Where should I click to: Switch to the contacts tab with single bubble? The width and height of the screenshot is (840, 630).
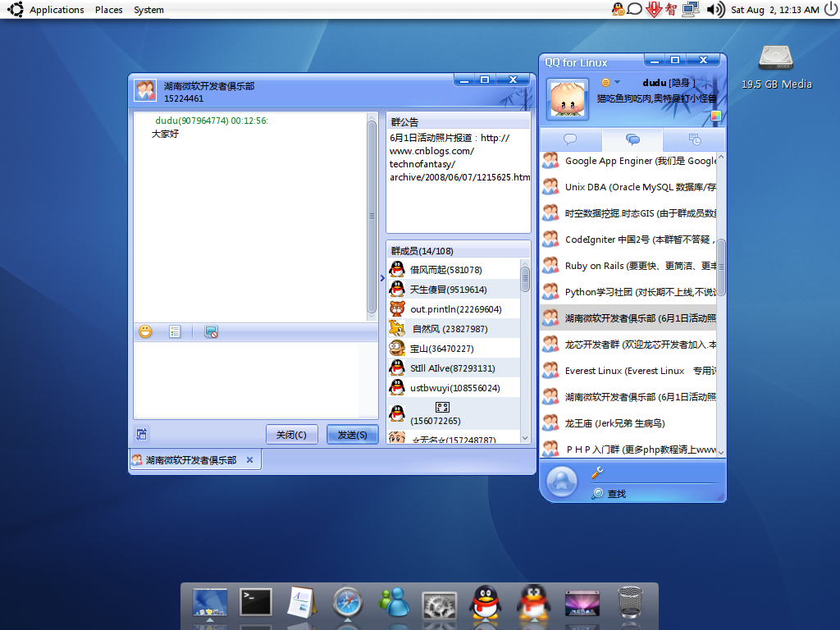click(x=571, y=139)
